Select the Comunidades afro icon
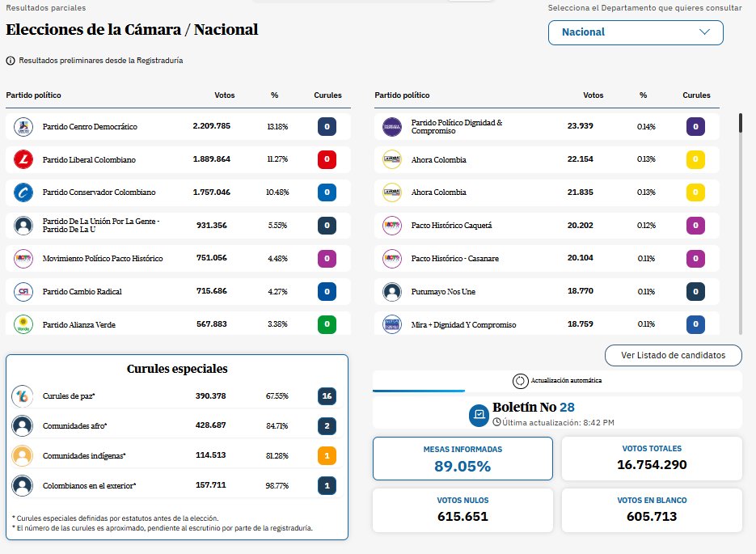Image resolution: width=756 pixels, height=554 pixels. pos(24,425)
